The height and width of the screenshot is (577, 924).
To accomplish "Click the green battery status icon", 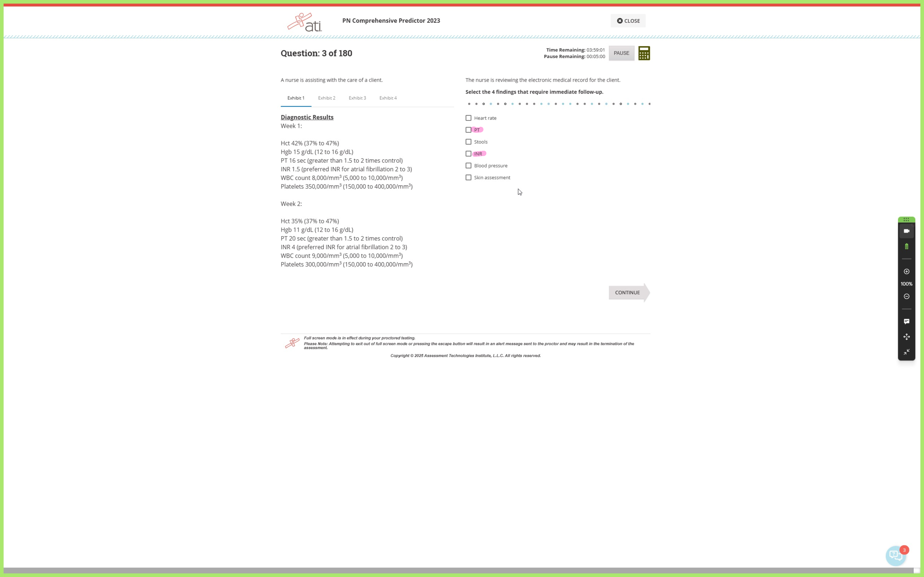I will point(906,246).
